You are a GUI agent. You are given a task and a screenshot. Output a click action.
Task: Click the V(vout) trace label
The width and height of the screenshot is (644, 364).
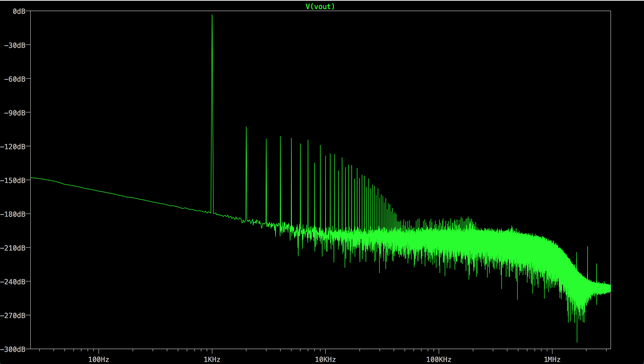click(x=320, y=7)
